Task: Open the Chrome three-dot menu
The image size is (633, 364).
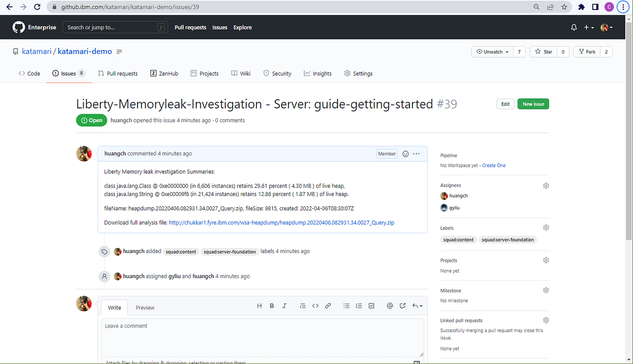Action: [x=623, y=7]
